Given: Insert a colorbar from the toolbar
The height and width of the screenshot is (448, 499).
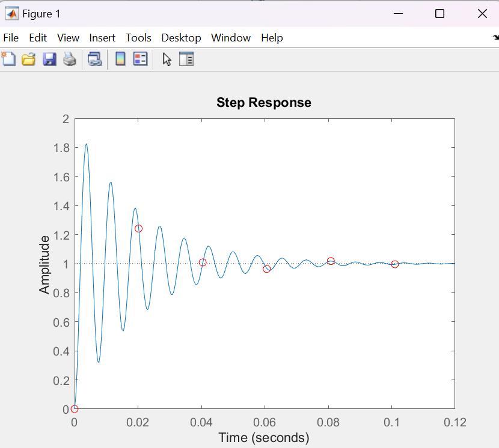Looking at the screenshot, I should click(x=120, y=59).
